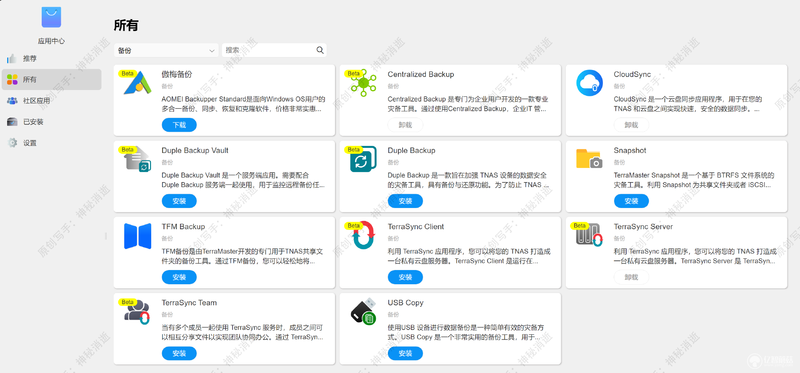This screenshot has height=373, width=800.
Task: Click the Beta badge on TerraSync Team
Action: coord(127,302)
